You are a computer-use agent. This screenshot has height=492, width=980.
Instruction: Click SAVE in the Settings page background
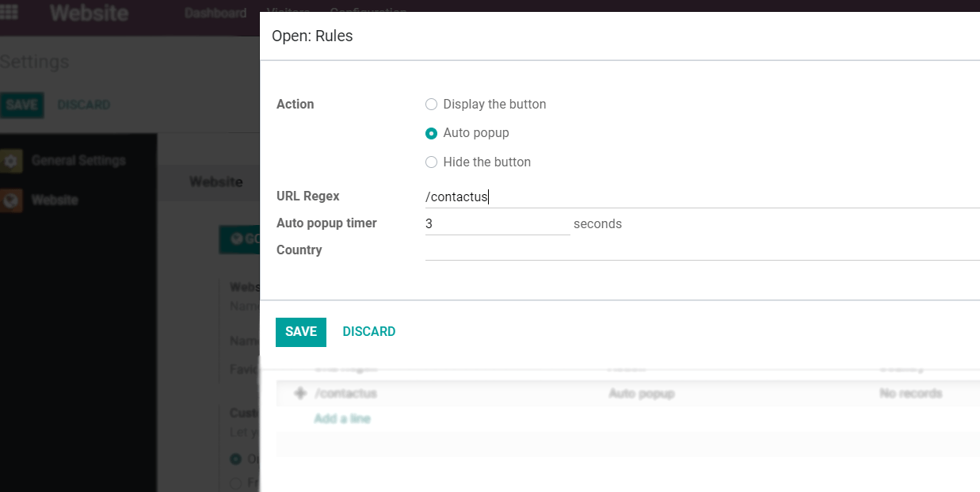tap(22, 105)
